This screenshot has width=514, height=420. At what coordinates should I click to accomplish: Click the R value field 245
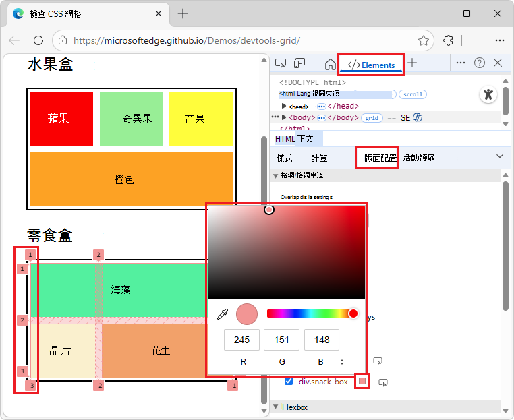[x=241, y=340]
